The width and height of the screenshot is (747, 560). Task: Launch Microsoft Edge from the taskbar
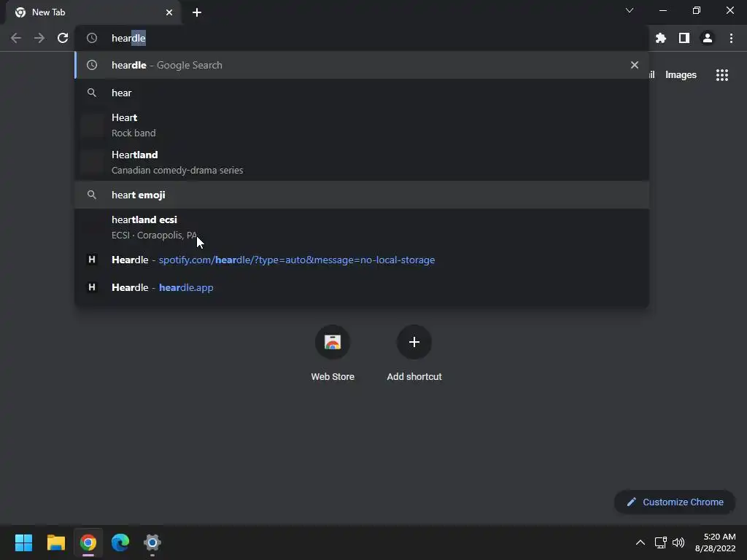[x=120, y=542]
